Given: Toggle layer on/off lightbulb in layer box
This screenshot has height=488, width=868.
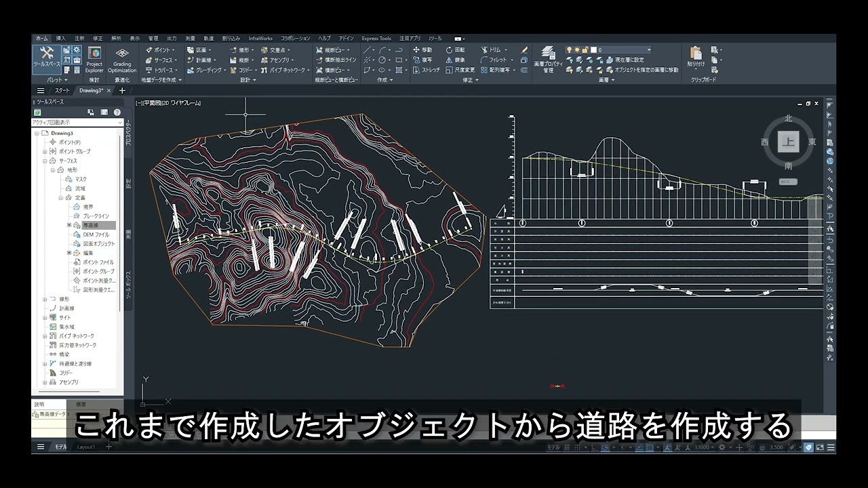Looking at the screenshot, I should tap(570, 50).
